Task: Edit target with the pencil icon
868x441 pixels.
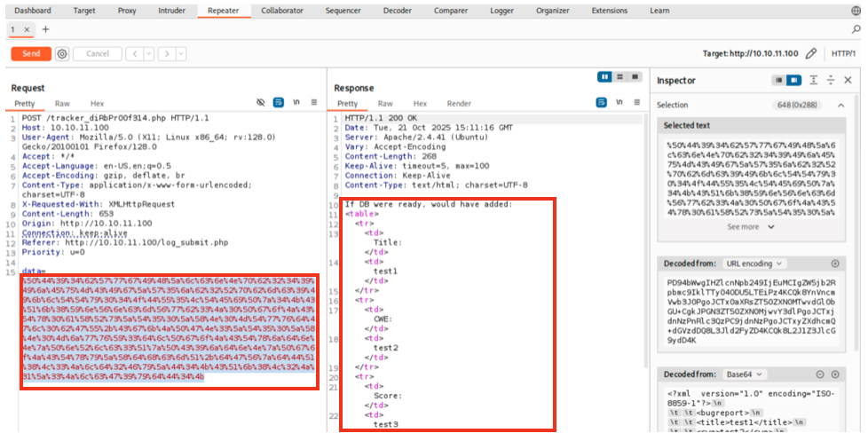Action: pyautogui.click(x=811, y=53)
